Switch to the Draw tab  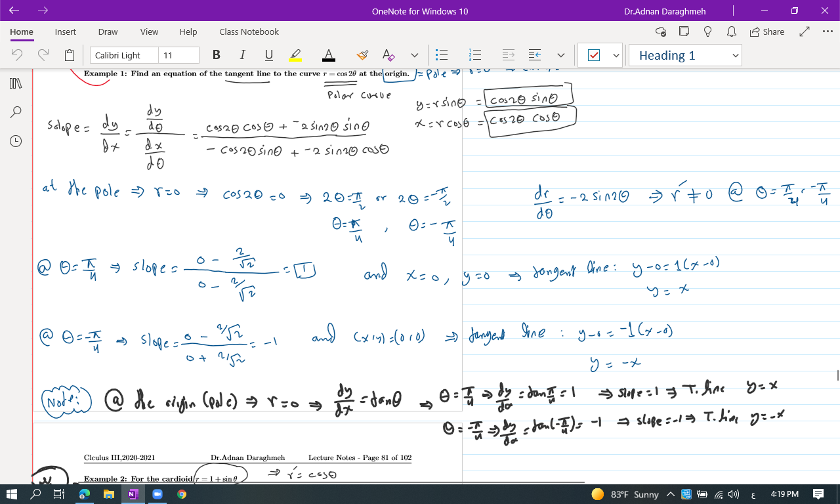[x=108, y=31]
